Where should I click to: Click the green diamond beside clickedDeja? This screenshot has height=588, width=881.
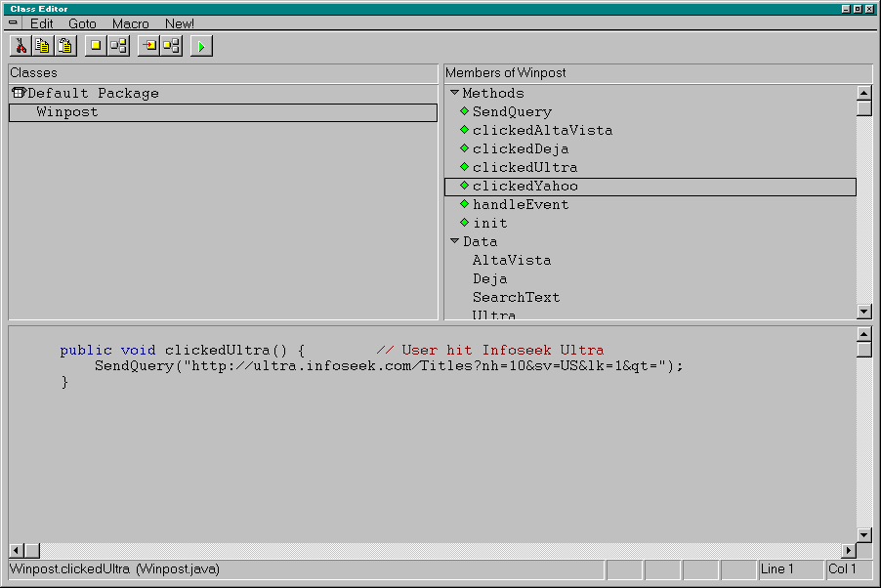(x=464, y=147)
